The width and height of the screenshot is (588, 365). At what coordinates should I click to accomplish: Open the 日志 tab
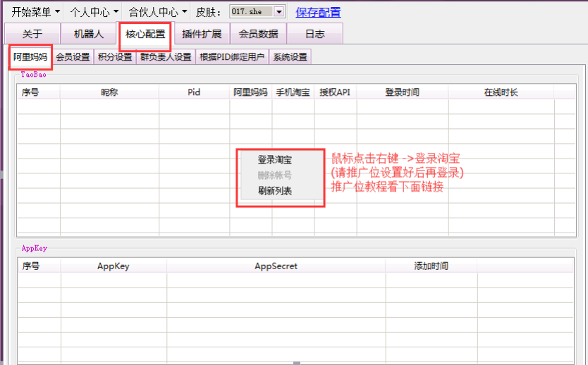coord(315,34)
